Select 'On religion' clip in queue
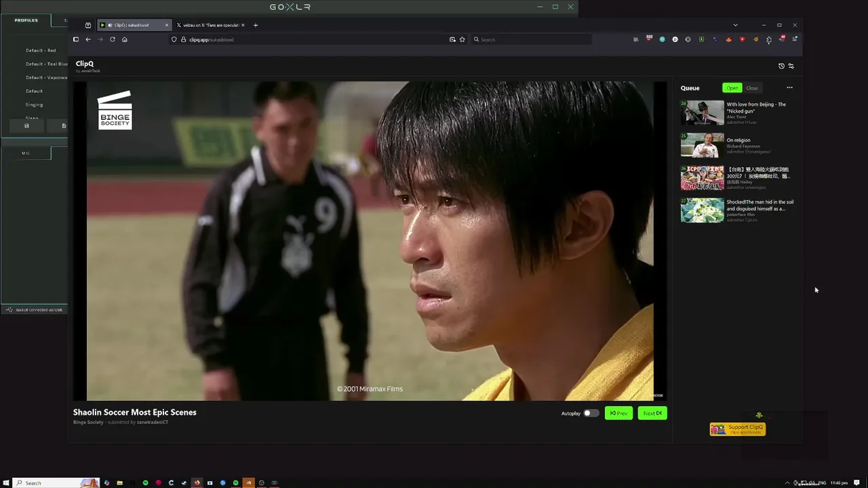The width and height of the screenshot is (868, 488). pyautogui.click(x=736, y=145)
